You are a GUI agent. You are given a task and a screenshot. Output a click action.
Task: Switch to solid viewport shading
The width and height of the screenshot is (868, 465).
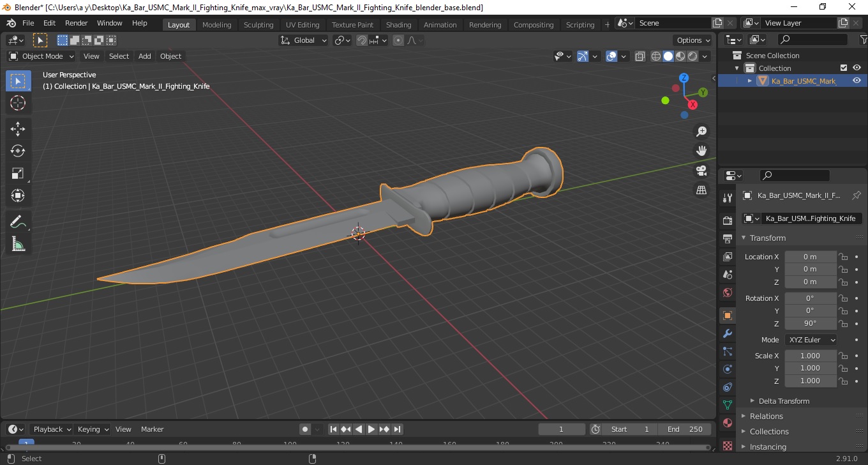pos(668,56)
